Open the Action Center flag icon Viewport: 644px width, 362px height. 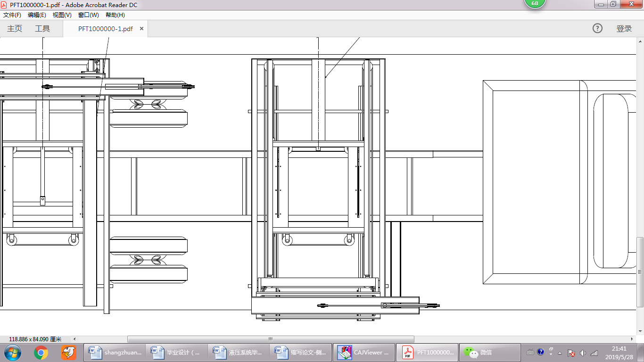[571, 353]
